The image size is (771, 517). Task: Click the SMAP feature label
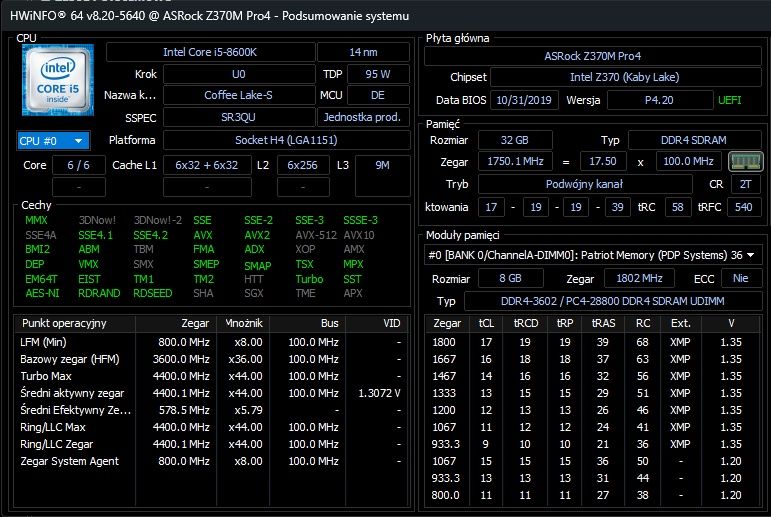pyautogui.click(x=258, y=266)
